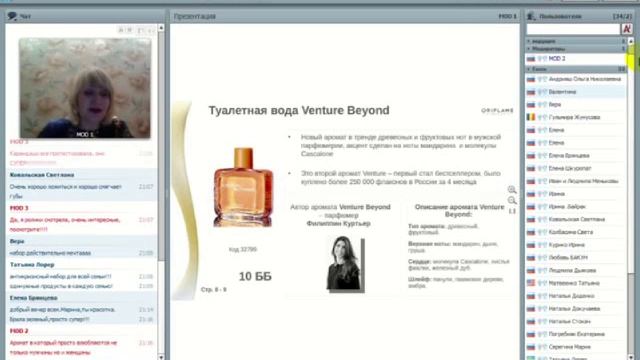Click the slide title Туалетная вода Venture Beyond
The width and height of the screenshot is (640, 360).
tap(299, 111)
